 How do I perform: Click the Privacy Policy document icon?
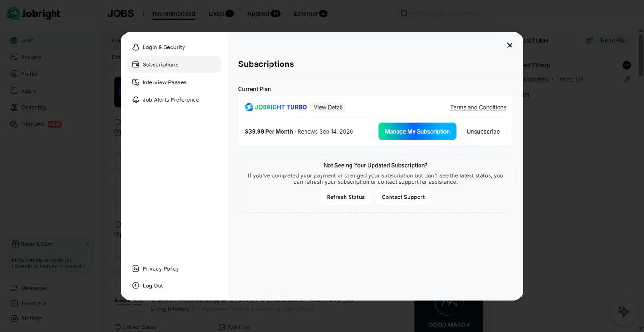(x=136, y=268)
